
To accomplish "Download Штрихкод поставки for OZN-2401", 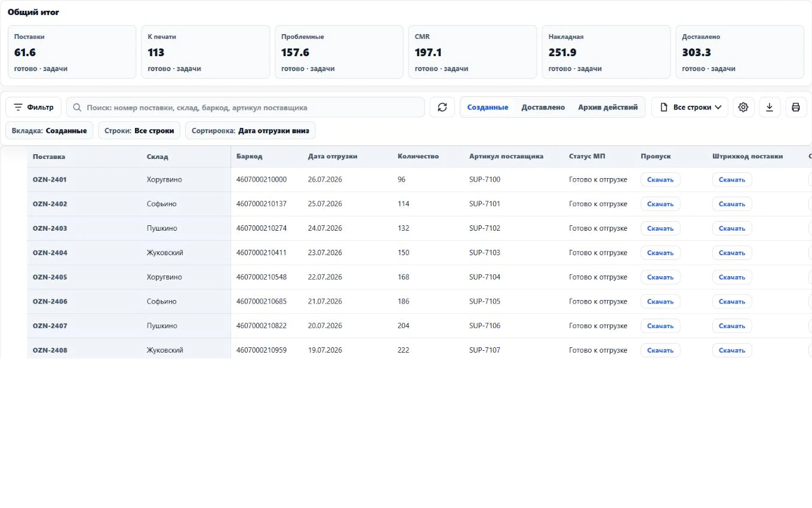I will coord(732,179).
